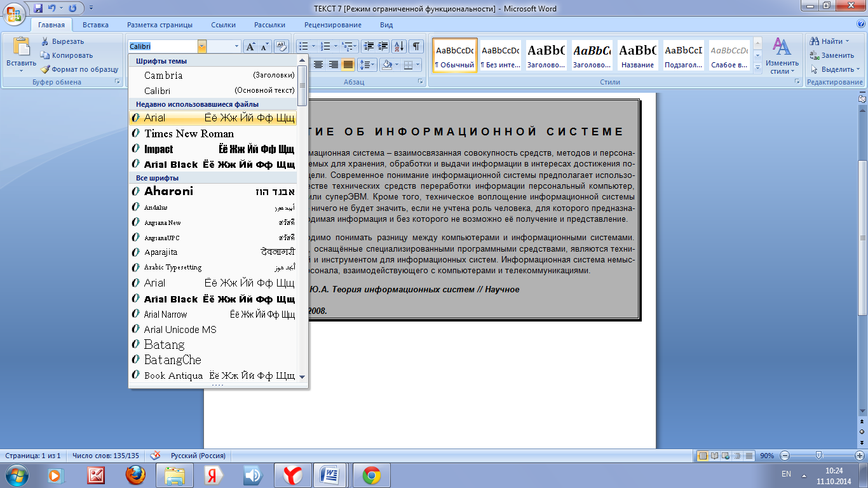Open the Вставка ribbon tab
Image resolution: width=868 pixels, height=488 pixels.
pyautogui.click(x=95, y=25)
